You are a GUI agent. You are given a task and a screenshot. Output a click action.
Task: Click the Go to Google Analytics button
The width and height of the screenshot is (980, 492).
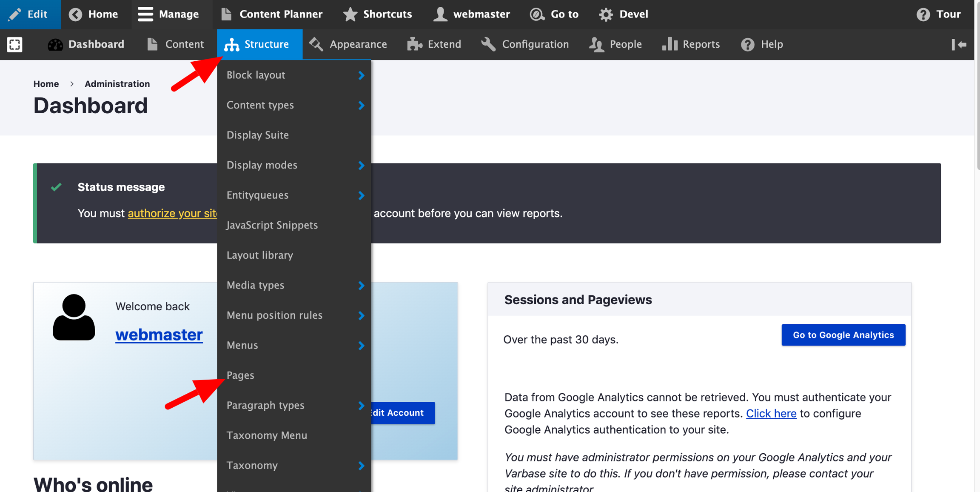tap(843, 335)
